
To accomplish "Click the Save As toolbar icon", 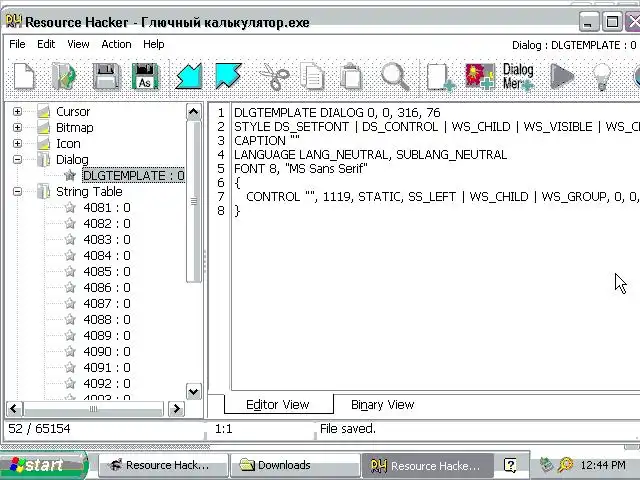I will pyautogui.click(x=145, y=76).
